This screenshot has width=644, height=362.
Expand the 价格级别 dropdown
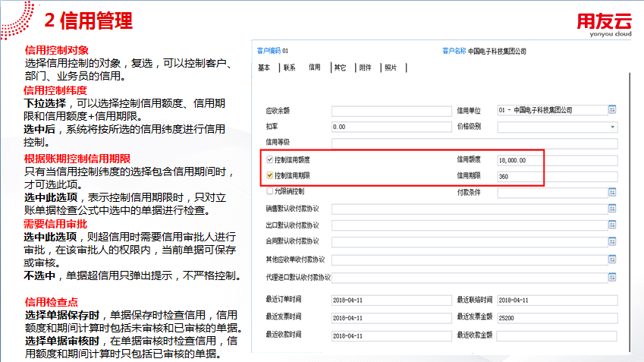tap(612, 127)
